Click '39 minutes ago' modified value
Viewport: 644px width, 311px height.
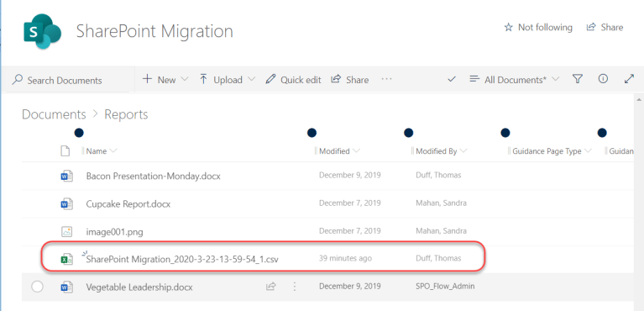(x=345, y=258)
